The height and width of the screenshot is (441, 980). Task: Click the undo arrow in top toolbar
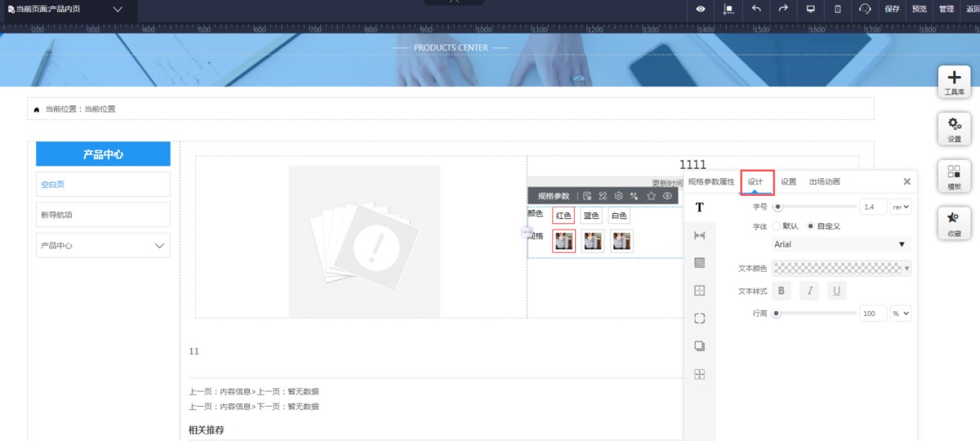click(755, 9)
